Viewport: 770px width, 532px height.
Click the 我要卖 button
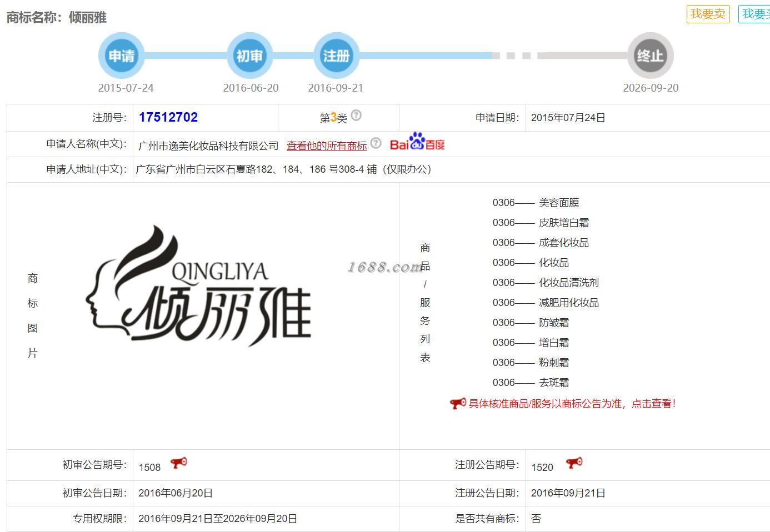pyautogui.click(x=708, y=14)
